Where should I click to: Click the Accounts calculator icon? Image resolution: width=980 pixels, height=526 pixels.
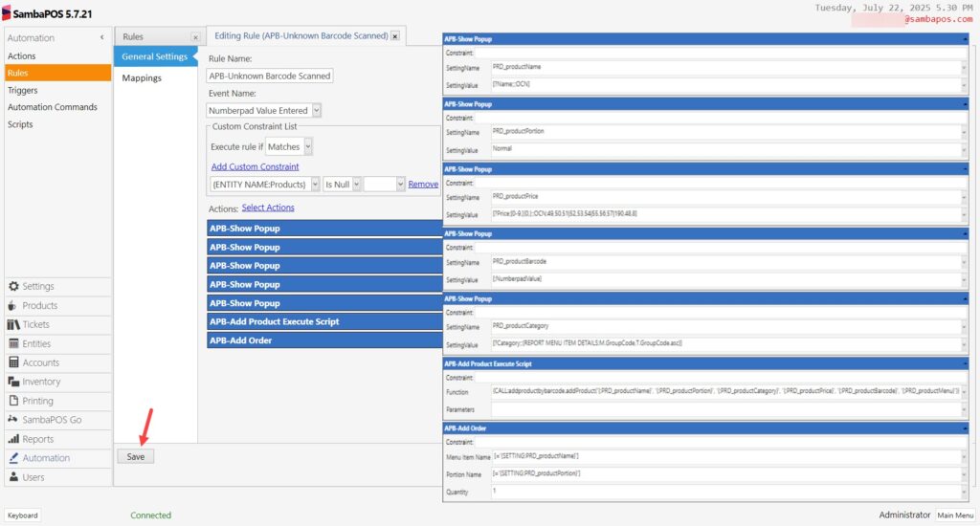click(13, 362)
